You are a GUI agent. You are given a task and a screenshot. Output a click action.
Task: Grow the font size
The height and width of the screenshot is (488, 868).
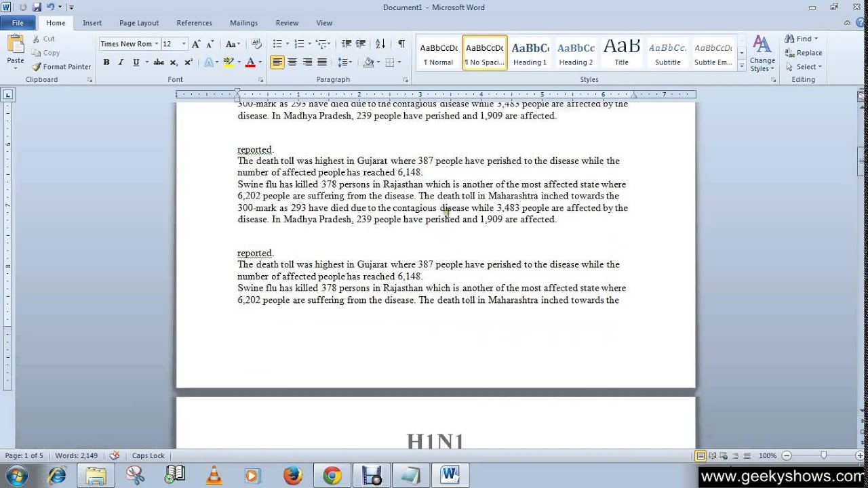196,44
